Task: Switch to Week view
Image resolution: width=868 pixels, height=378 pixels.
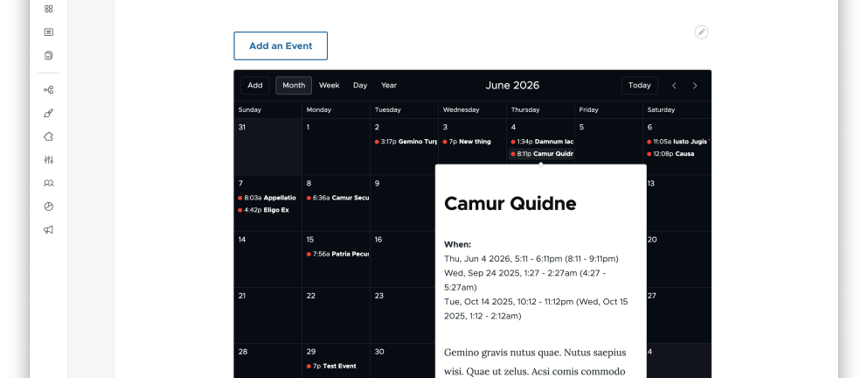Action: pos(330,86)
